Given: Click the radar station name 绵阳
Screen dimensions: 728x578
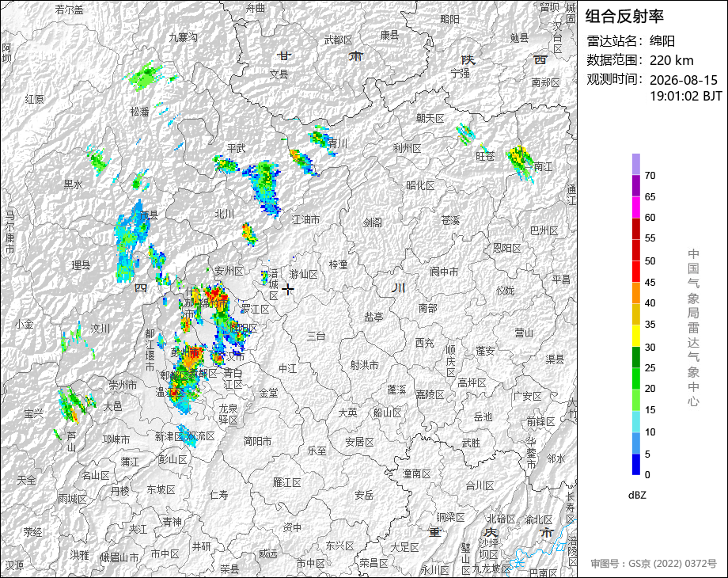Looking at the screenshot, I should (662, 41).
